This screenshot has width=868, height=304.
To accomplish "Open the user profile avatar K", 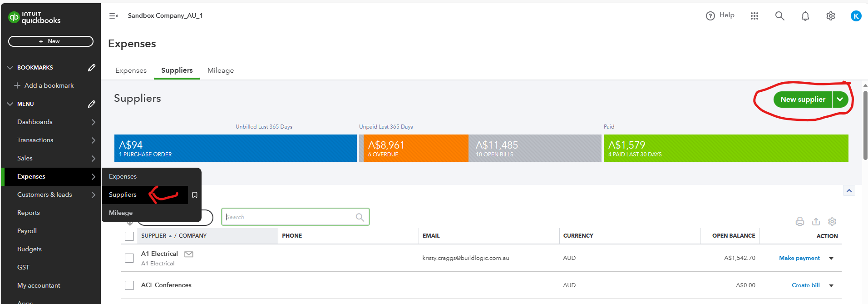I will [856, 16].
